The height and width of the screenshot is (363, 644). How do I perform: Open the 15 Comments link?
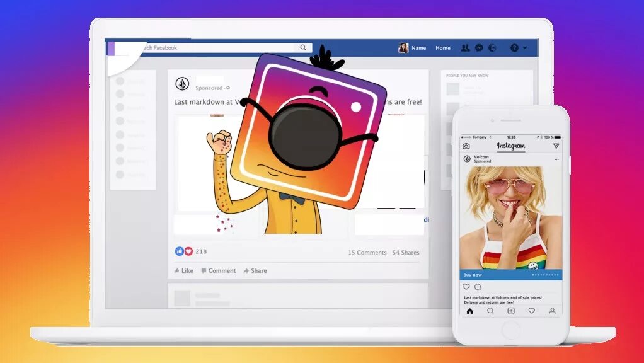click(367, 253)
